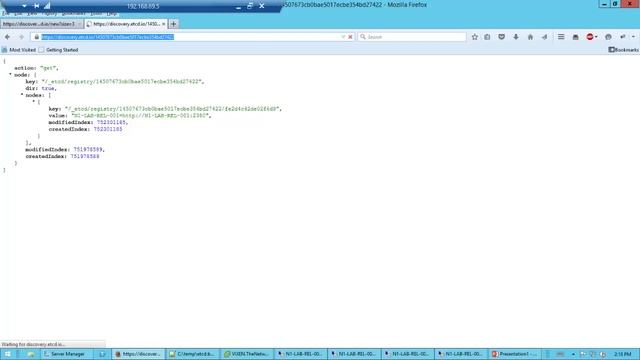The width and height of the screenshot is (640, 360).
Task: Open the Bookmarks button on the bookmarks toolbar
Action: (x=623, y=50)
